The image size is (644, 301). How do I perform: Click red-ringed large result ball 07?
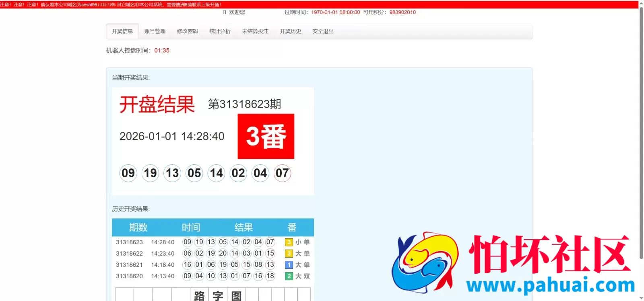[x=282, y=173]
